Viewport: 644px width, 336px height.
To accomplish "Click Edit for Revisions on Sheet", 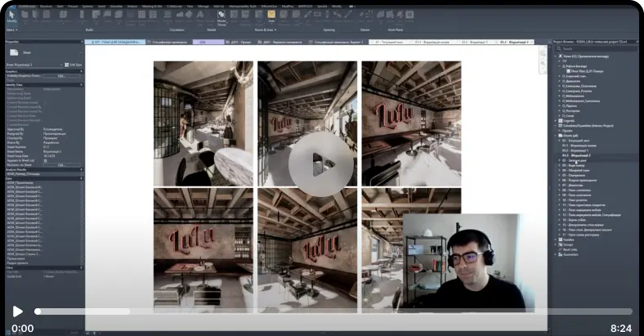I will [61, 165].
